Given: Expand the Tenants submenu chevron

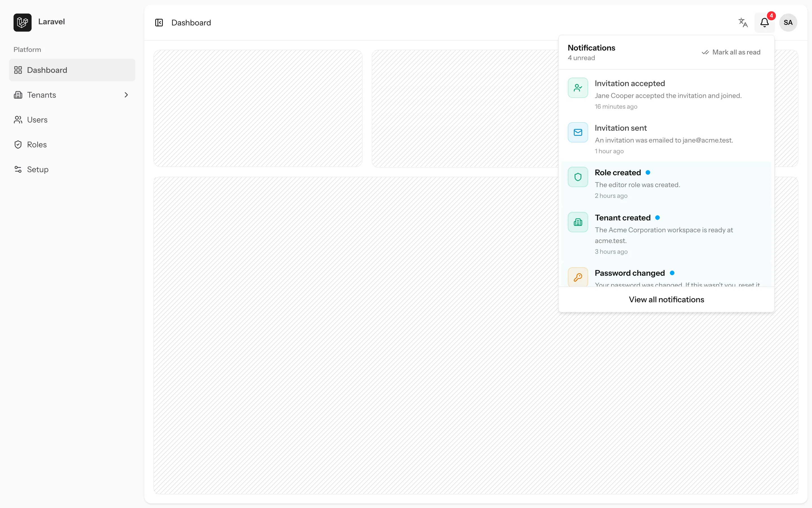Looking at the screenshot, I should (x=126, y=95).
